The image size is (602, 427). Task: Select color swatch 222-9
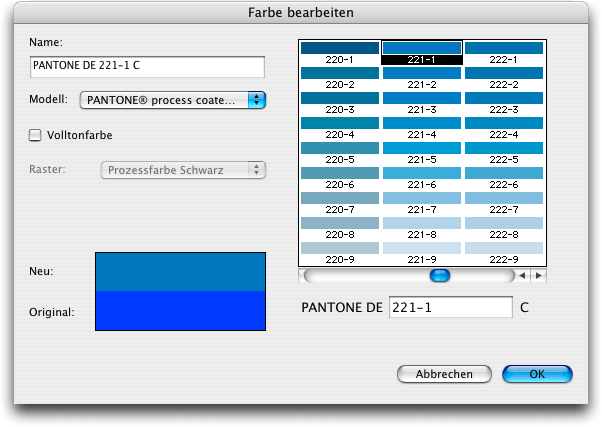pyautogui.click(x=504, y=248)
